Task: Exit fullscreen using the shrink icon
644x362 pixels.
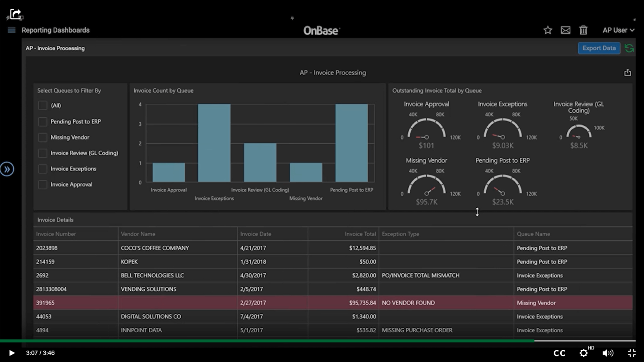Action: 632,353
